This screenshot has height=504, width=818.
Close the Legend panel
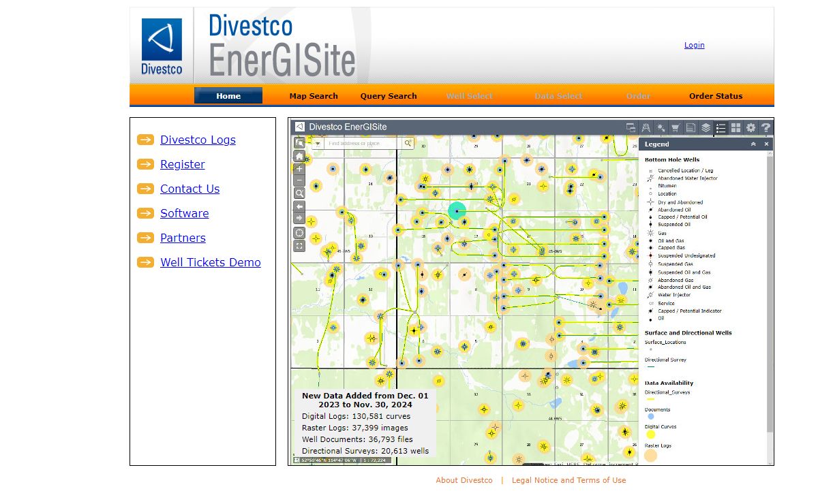point(766,144)
